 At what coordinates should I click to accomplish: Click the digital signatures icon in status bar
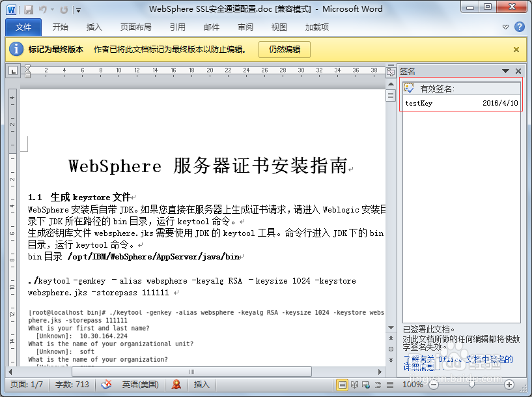point(176,385)
